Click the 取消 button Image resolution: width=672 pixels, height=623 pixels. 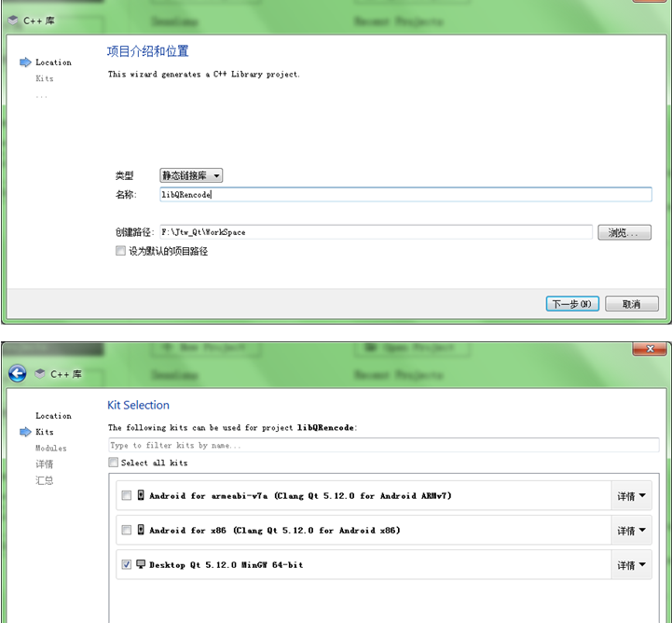(632, 304)
